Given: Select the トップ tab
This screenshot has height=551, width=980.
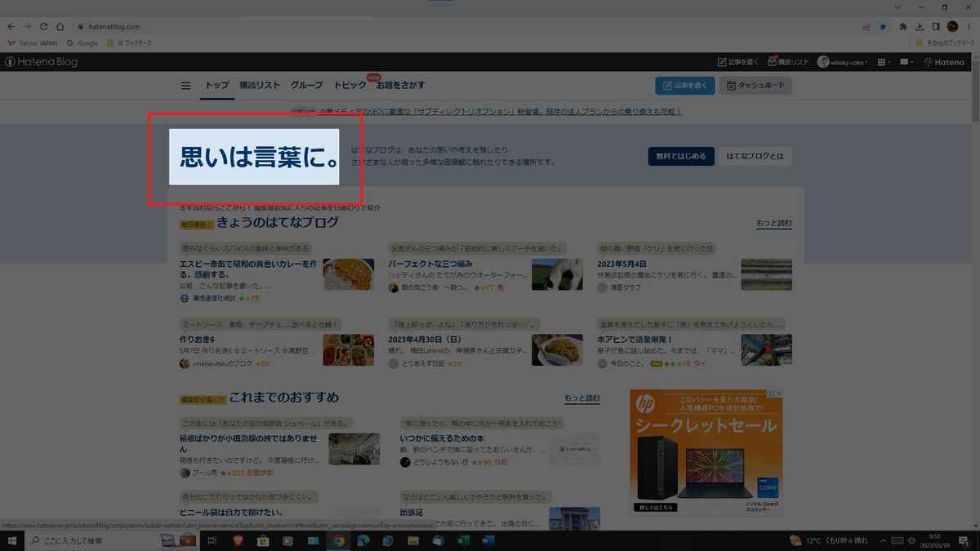Looking at the screenshot, I should pyautogui.click(x=216, y=86).
